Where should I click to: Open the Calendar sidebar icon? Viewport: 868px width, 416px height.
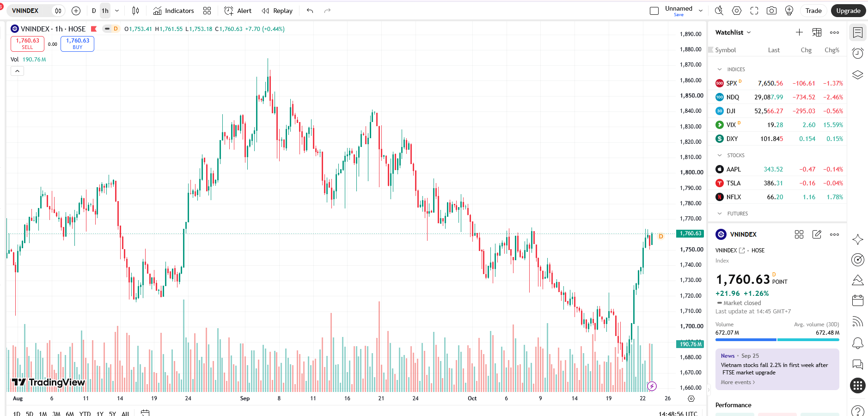858,300
